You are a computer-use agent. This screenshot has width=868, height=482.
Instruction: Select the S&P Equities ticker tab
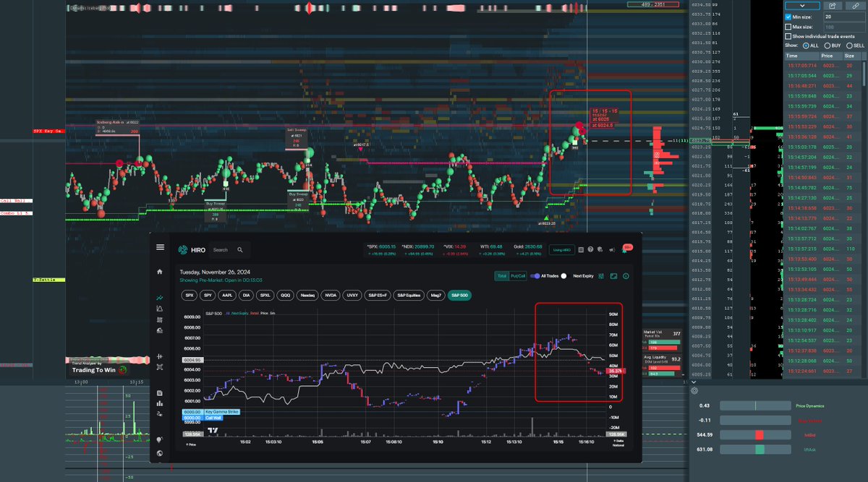coord(409,296)
